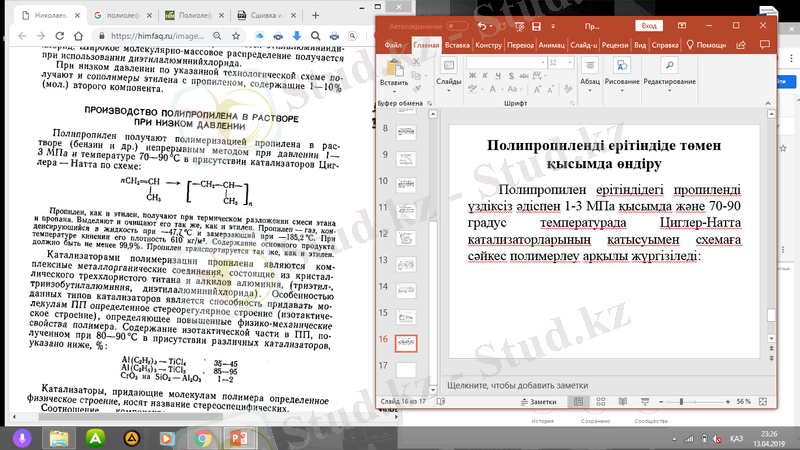Open Reading View from status bar
Image resolution: width=800 pixels, height=450 pixels.
pos(624,400)
